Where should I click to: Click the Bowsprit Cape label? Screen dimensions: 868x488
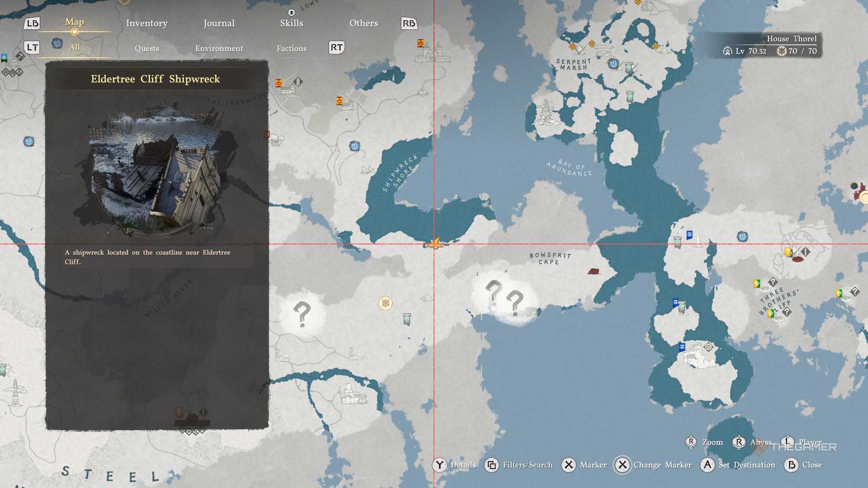point(550,258)
